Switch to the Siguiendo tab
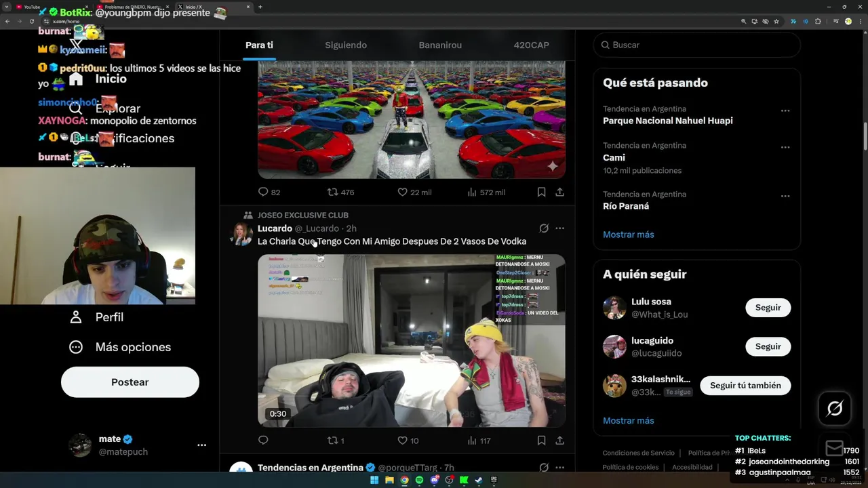Screen dimensions: 868x488 point(346,45)
